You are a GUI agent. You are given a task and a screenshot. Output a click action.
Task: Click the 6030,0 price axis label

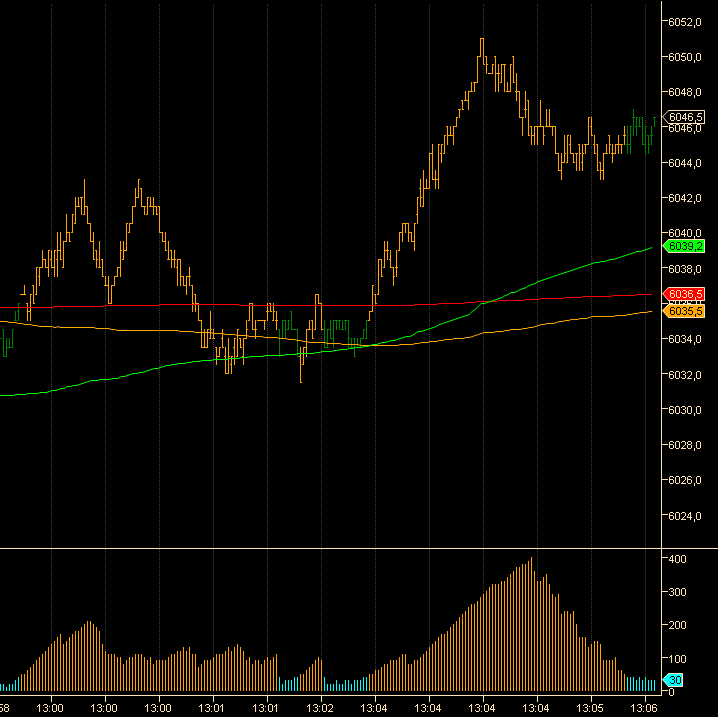click(685, 410)
